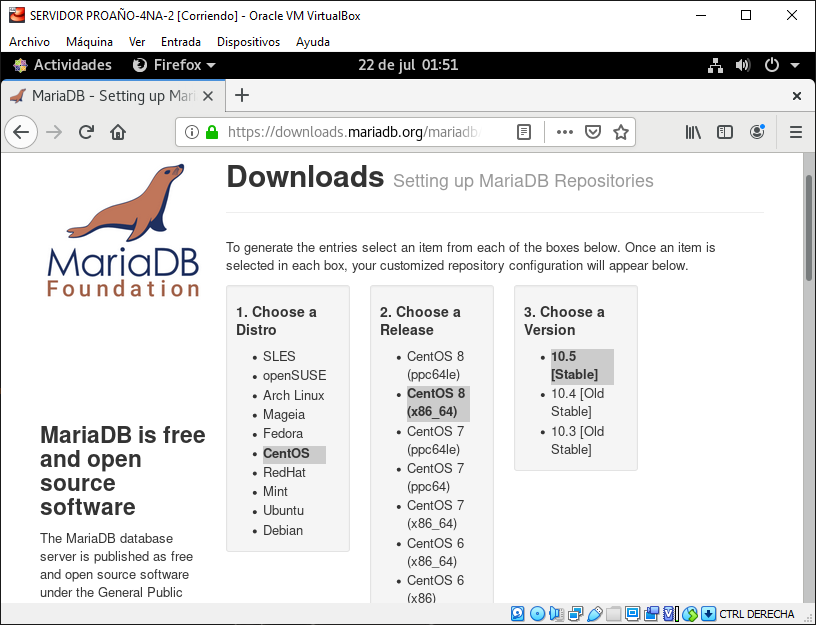Select Mint distro

coord(275,491)
